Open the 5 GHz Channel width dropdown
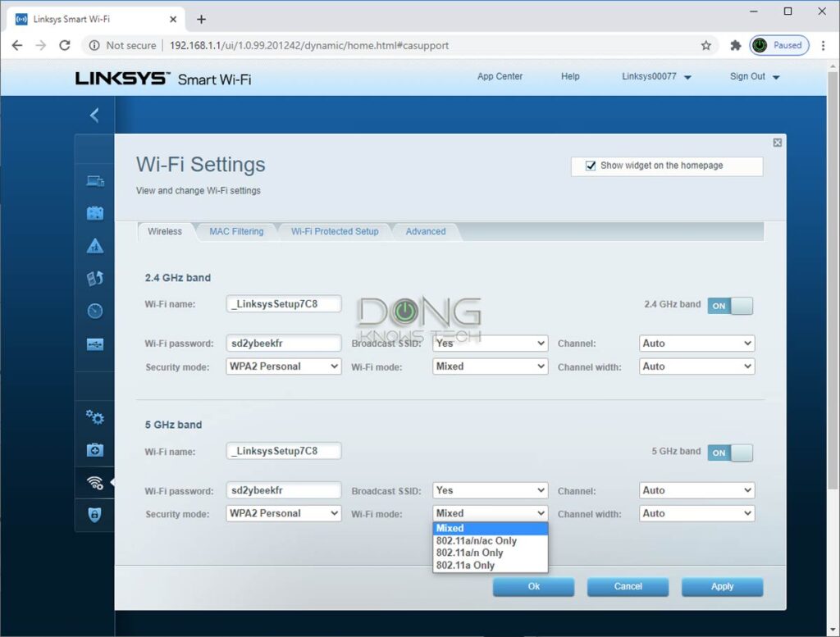 point(696,513)
